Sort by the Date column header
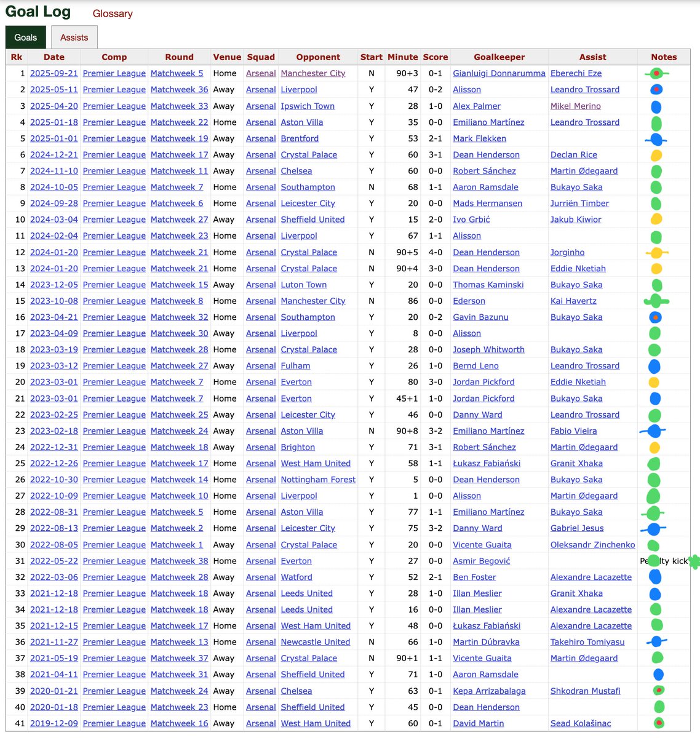Screen dimensions: 700x738 54,57
